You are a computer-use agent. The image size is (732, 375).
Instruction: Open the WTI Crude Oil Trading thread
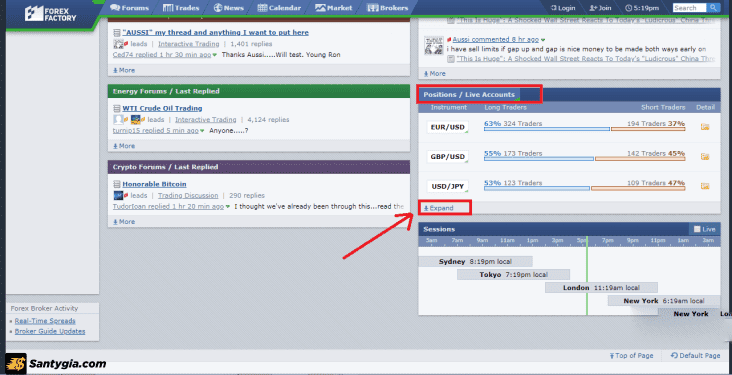[162, 108]
